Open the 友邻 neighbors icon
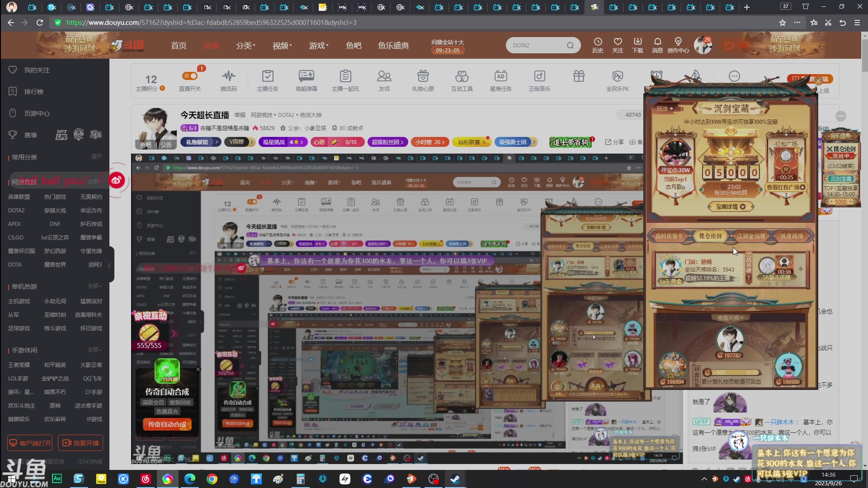 (384, 80)
